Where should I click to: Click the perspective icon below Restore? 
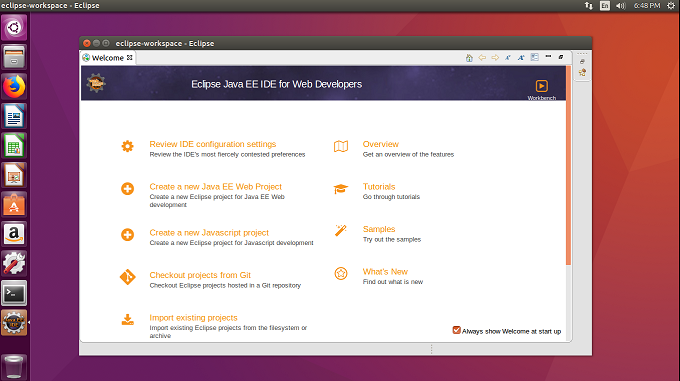582,73
